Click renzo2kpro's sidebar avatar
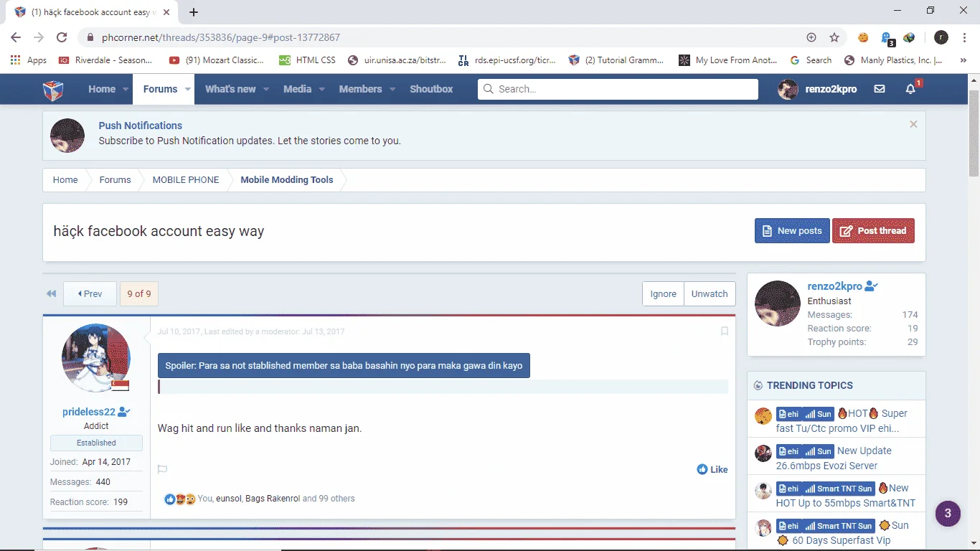The width and height of the screenshot is (980, 551). tap(778, 303)
